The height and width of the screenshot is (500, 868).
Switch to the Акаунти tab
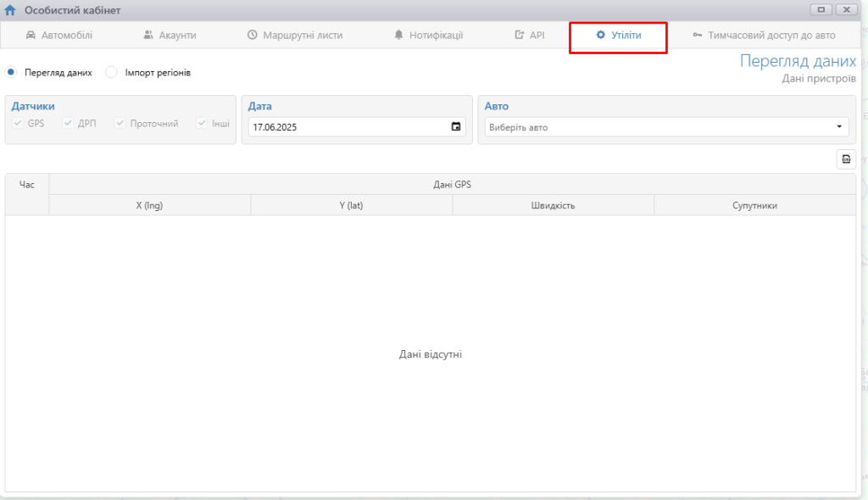coord(170,35)
